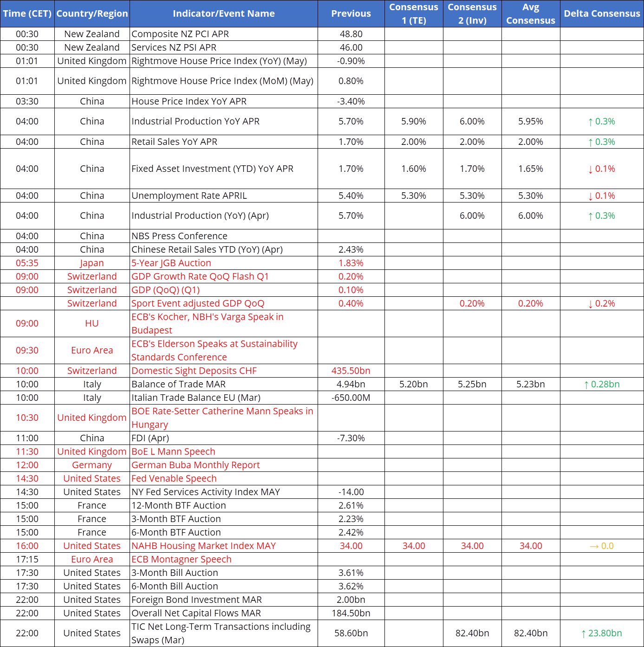The image size is (644, 647).
Task: Select the "5-Year JGB Auction" cell
Action: click(224, 263)
